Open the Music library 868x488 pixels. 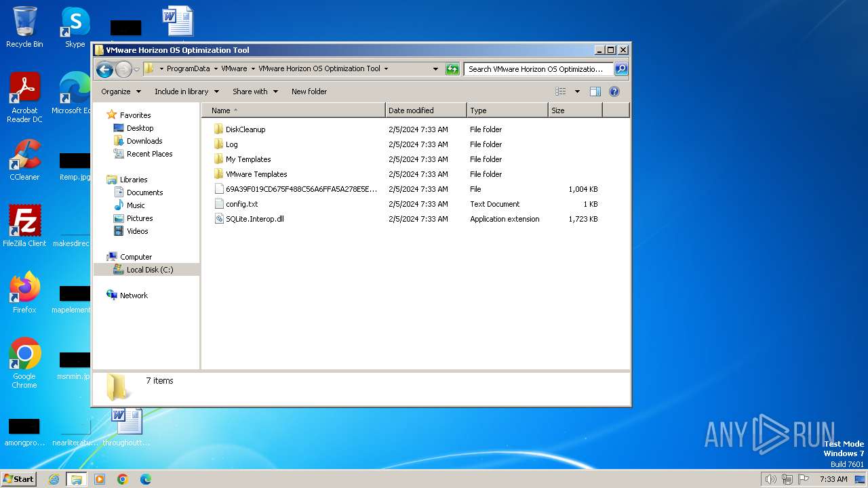pos(136,205)
